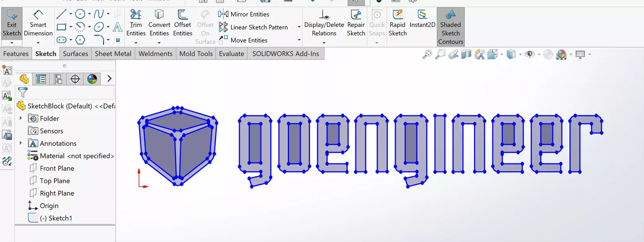Open the Convert Entities dropdown arrow

point(159,42)
